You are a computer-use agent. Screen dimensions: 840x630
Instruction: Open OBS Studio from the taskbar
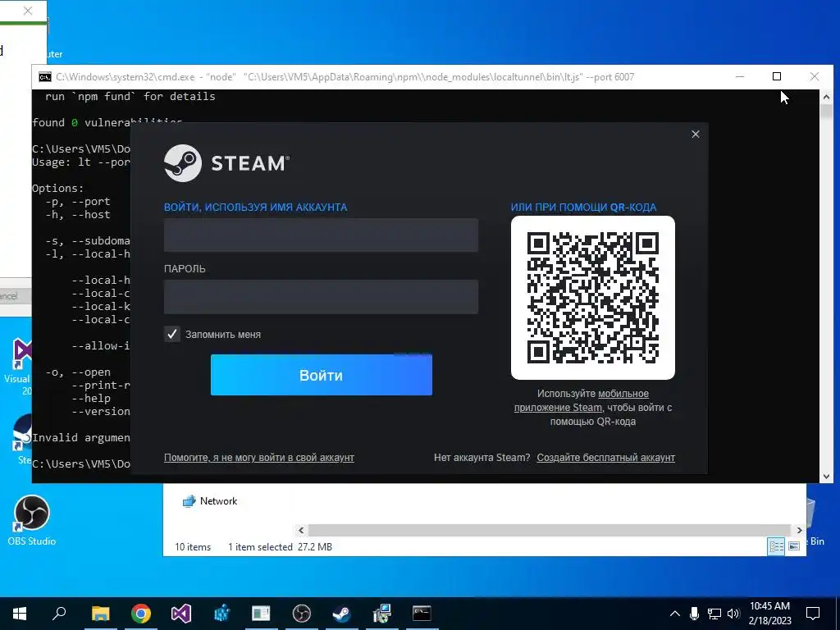point(302,614)
